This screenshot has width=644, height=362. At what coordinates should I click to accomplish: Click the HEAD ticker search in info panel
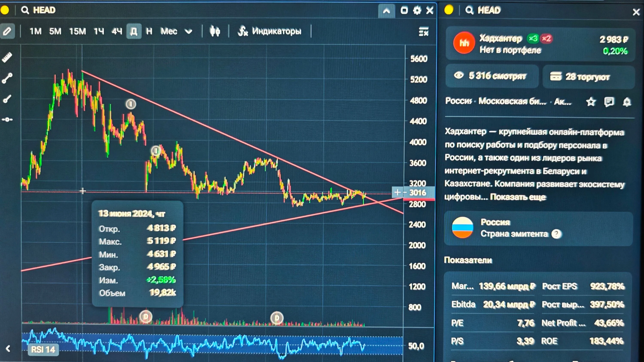pyautogui.click(x=483, y=10)
